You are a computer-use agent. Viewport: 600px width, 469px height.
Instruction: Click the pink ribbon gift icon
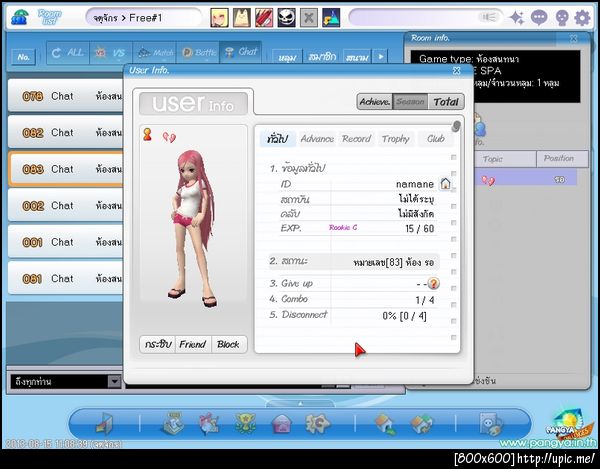tap(209, 423)
